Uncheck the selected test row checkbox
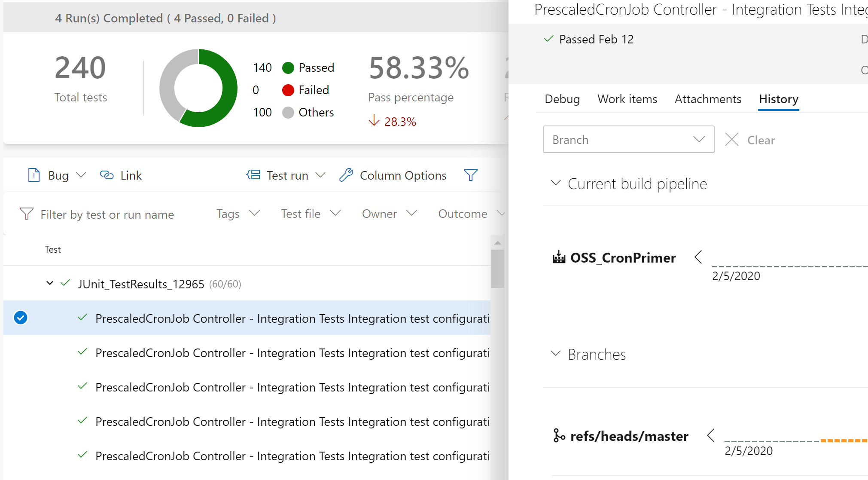This screenshot has height=480, width=868. pyautogui.click(x=21, y=318)
